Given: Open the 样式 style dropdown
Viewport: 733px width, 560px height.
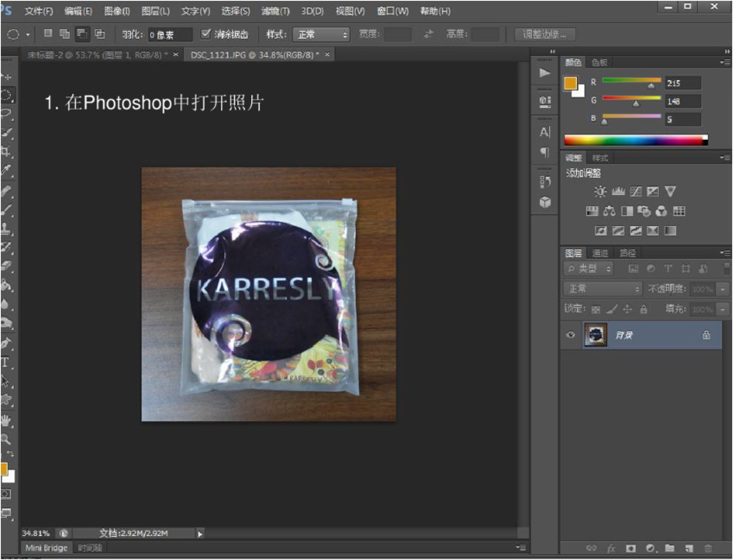Looking at the screenshot, I should click(321, 34).
